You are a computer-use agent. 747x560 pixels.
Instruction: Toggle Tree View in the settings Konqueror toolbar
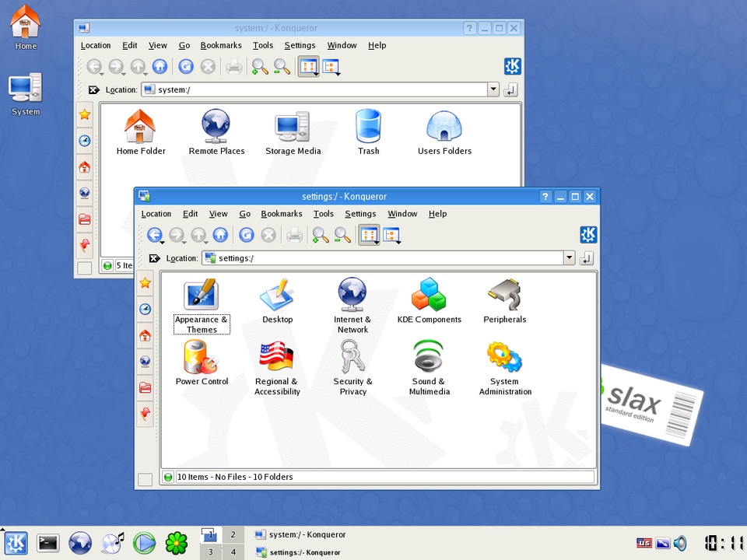pos(391,235)
